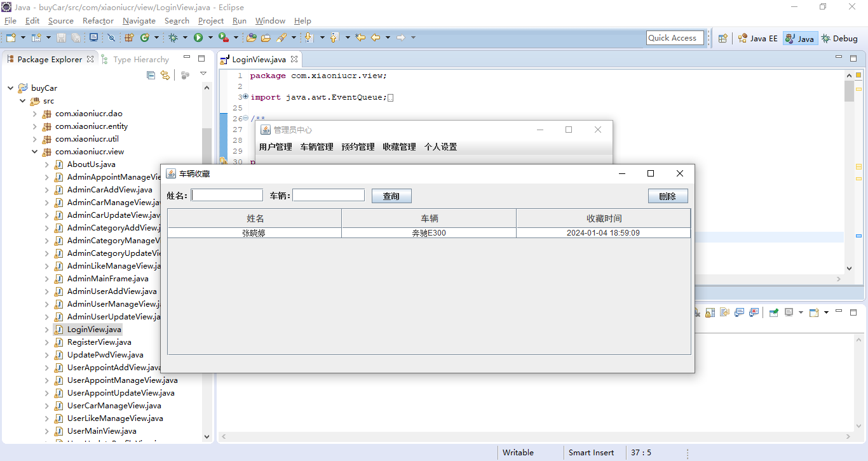The width and height of the screenshot is (868, 461).
Task: Click the Previous Annotation icon
Action: [x=334, y=37]
